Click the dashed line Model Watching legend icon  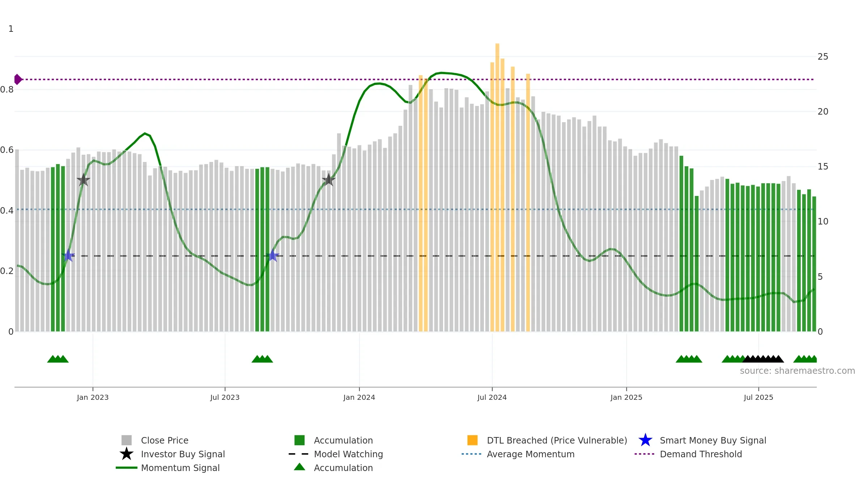(x=299, y=454)
